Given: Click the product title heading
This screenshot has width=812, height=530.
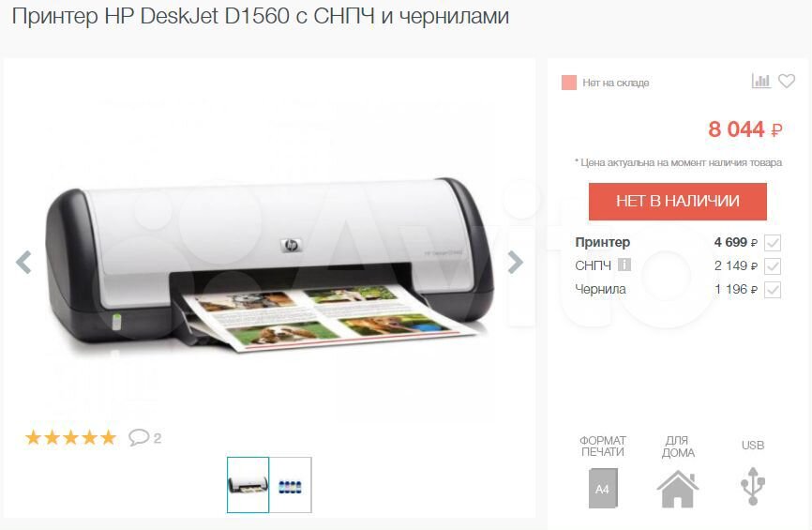Looking at the screenshot, I should (x=261, y=16).
